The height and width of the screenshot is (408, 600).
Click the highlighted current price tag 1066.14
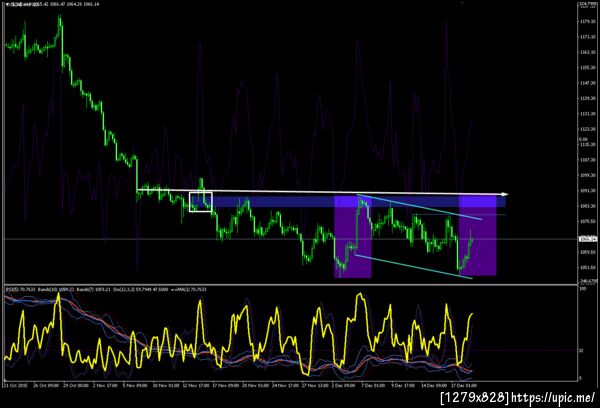(588, 239)
